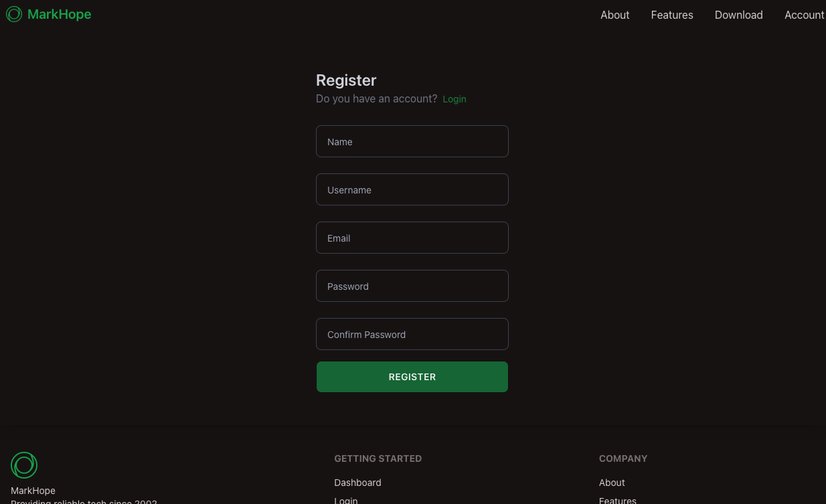826x504 pixels.
Task: Focus the Confirm Password field
Action: pos(412,334)
